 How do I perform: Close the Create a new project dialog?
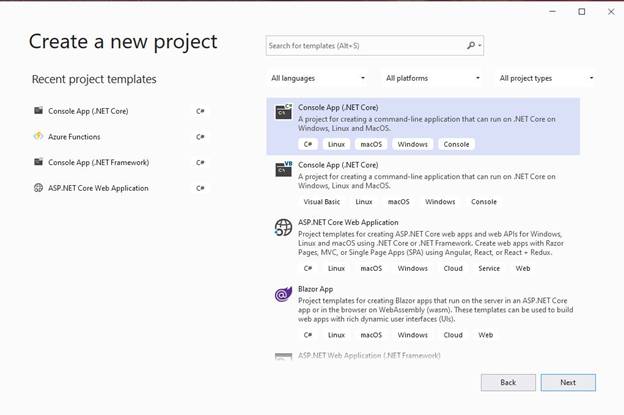coord(611,12)
